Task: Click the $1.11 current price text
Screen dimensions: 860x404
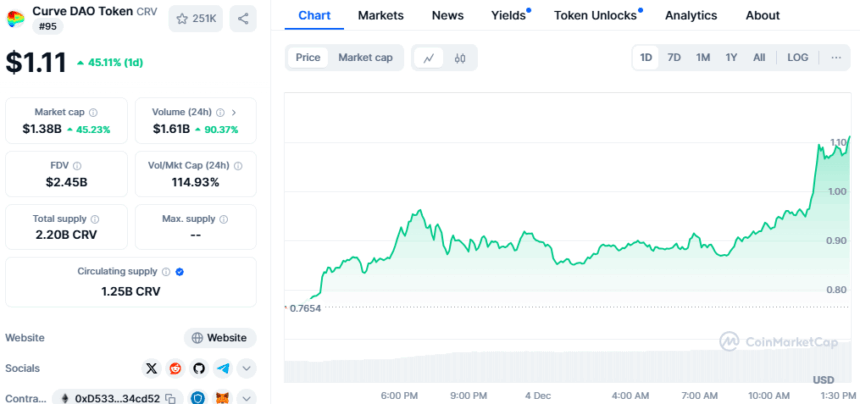Action: (x=36, y=62)
